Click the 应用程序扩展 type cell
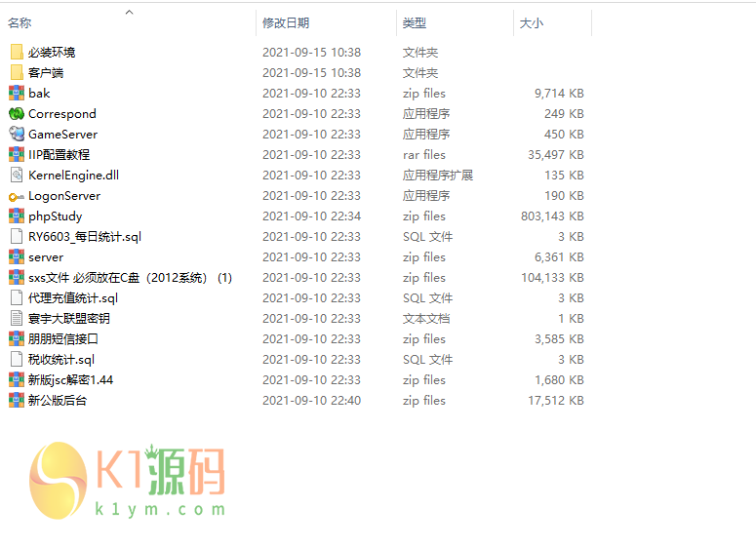The image size is (756, 549). click(438, 175)
